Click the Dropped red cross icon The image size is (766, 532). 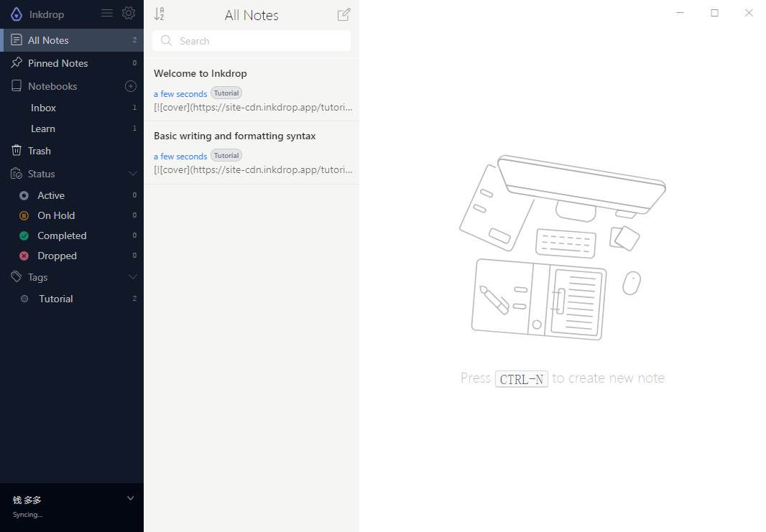pyautogui.click(x=24, y=256)
